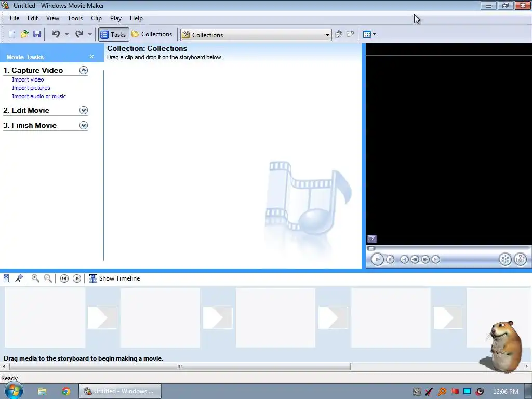Open a project using the folder icon
Screen dimensions: 532x399
24,34
